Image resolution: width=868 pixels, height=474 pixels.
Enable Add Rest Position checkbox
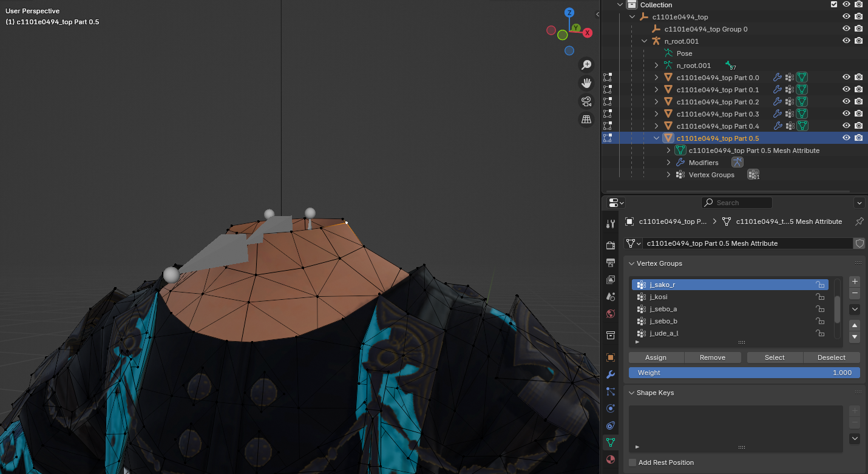pyautogui.click(x=632, y=462)
